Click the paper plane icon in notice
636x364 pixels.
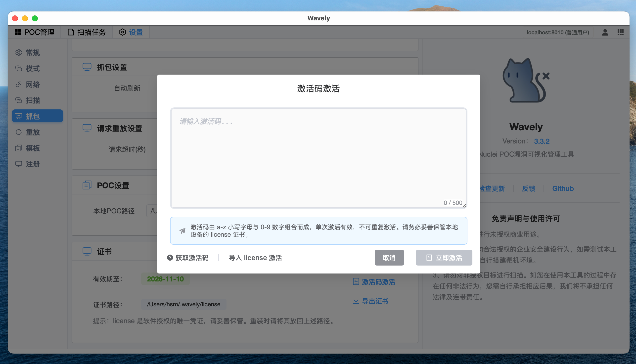(x=182, y=230)
